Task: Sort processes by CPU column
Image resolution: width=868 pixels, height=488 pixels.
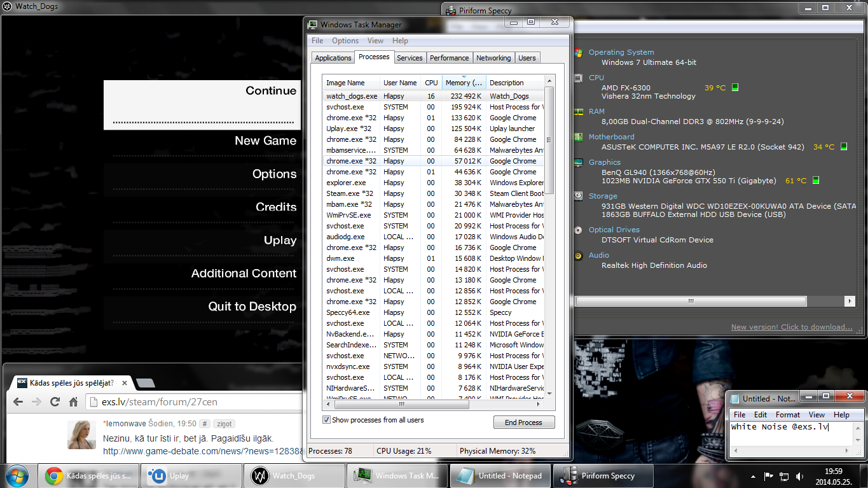Action: tap(432, 83)
